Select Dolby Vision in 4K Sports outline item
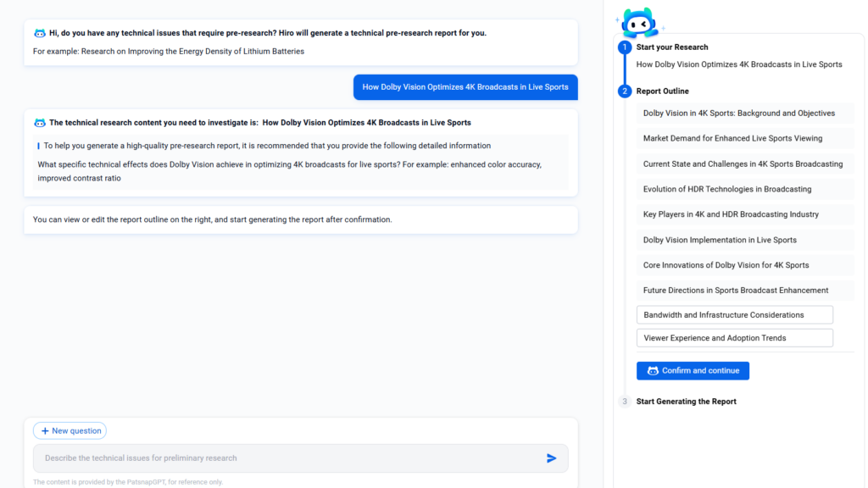868x488 pixels. pyautogui.click(x=739, y=114)
